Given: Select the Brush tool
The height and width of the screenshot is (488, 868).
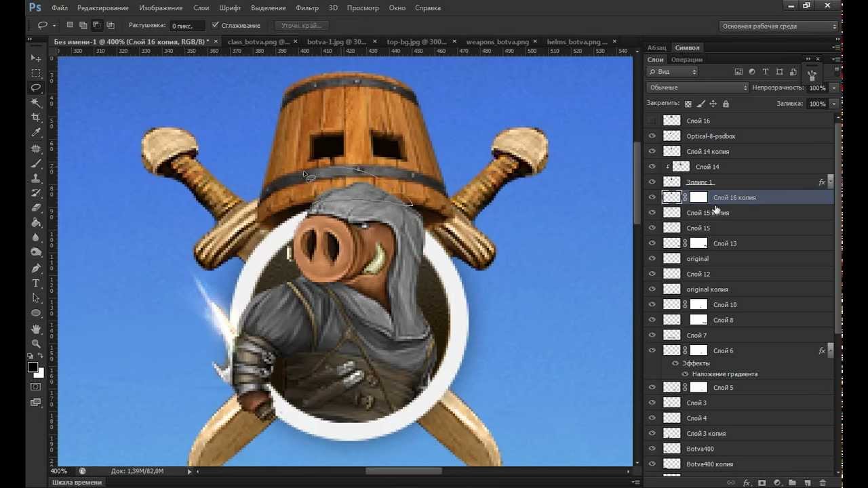Looking at the screenshot, I should (36, 163).
